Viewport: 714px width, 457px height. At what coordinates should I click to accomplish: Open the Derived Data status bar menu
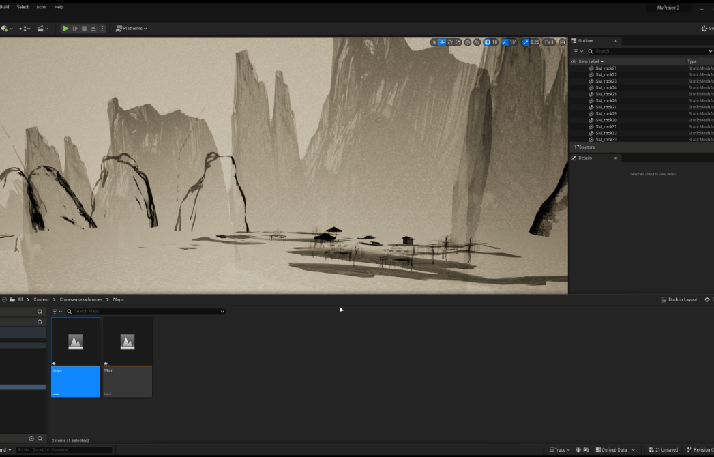click(x=614, y=450)
